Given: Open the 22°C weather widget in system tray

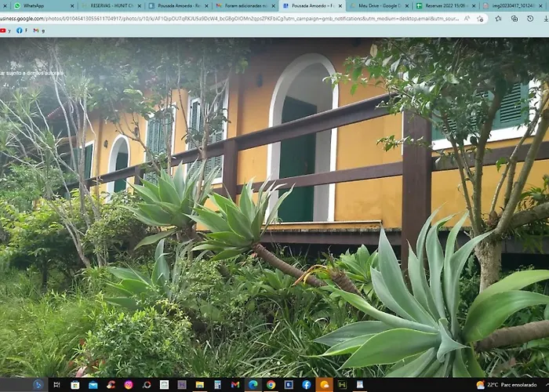Looking at the screenshot, I should tap(507, 385).
